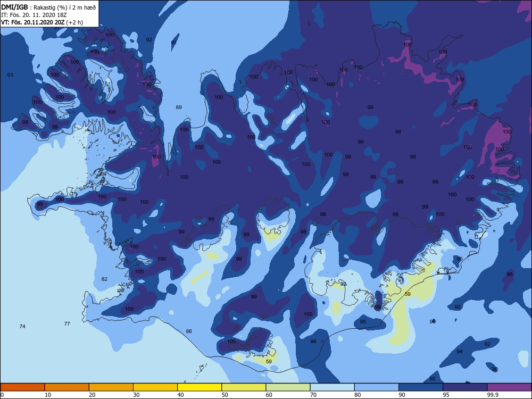The width and height of the screenshot is (532, 399).
Task: Click the bright yellow 40–50 legend swatch
Action: pos(199,387)
